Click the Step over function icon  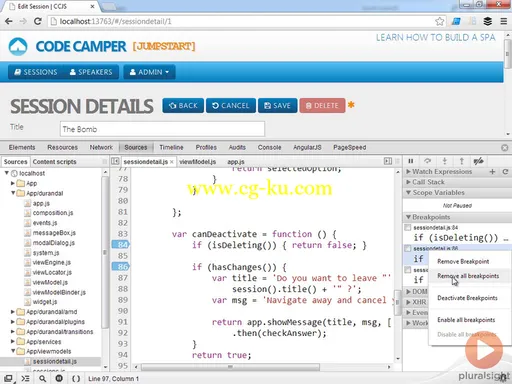pyautogui.click(x=427, y=161)
